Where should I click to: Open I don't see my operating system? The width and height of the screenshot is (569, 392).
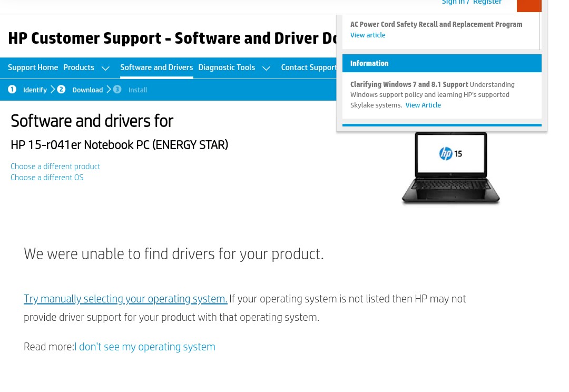[x=145, y=347]
